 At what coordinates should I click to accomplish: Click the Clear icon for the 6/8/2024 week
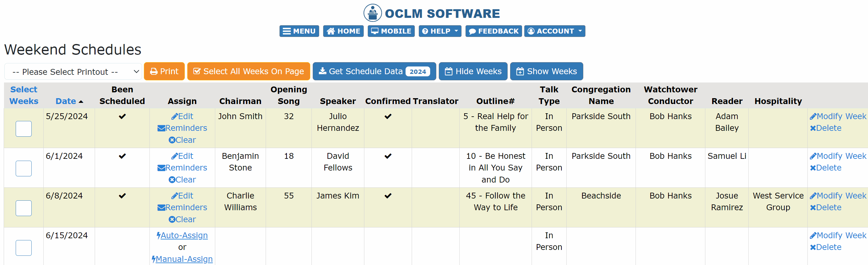click(x=172, y=219)
